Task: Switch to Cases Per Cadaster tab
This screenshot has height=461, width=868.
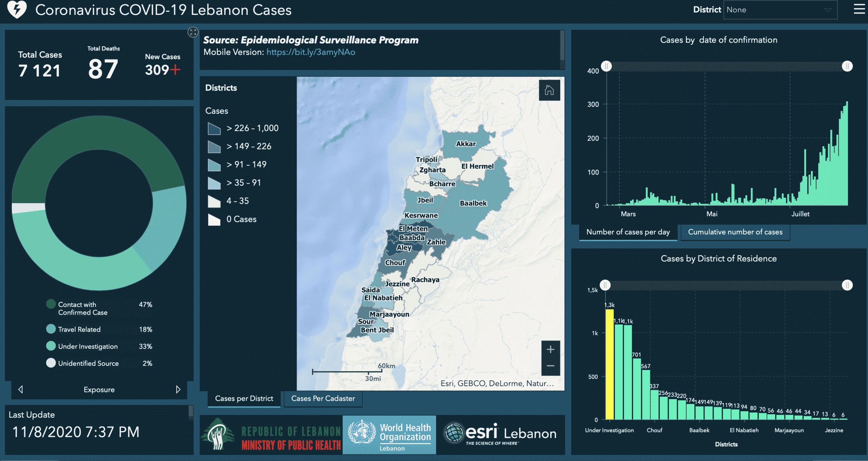Action: pos(323,399)
